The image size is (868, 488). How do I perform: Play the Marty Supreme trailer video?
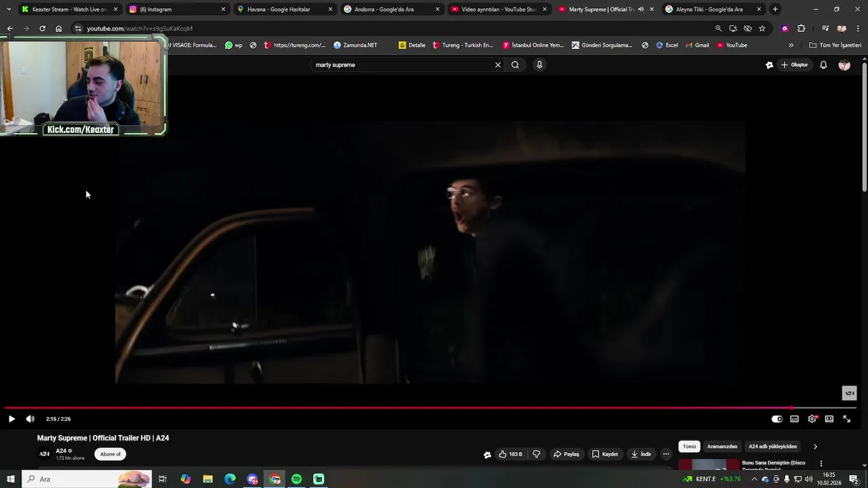pyautogui.click(x=12, y=419)
